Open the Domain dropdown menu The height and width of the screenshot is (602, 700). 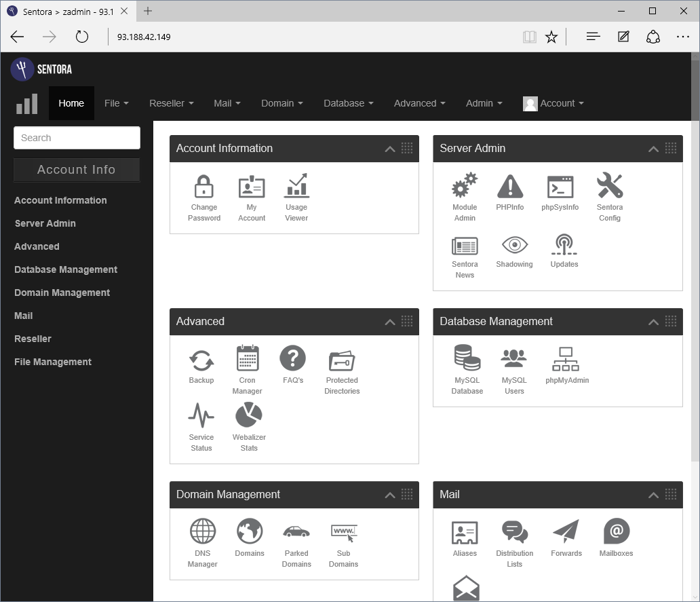tap(281, 103)
